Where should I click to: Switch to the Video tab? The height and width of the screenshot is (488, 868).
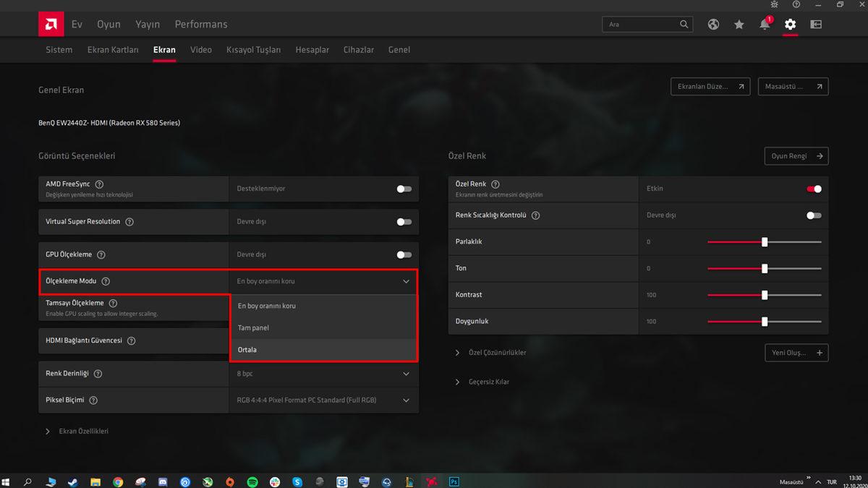click(x=200, y=49)
